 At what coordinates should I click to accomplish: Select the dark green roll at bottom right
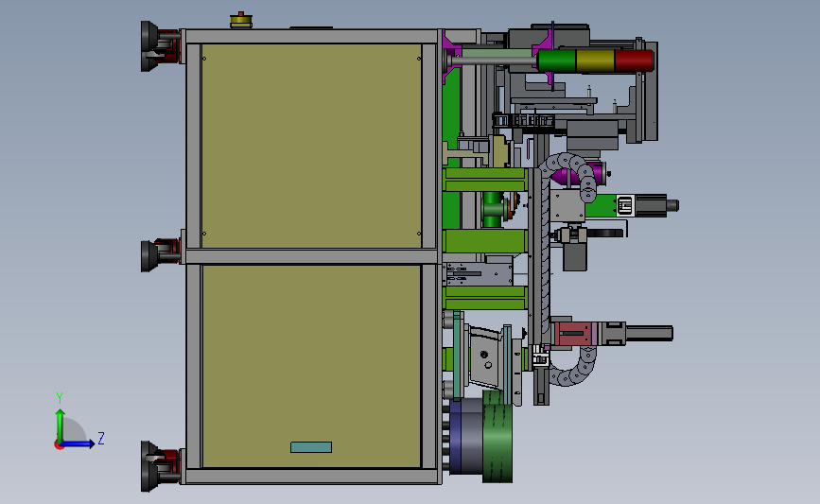[x=497, y=437]
